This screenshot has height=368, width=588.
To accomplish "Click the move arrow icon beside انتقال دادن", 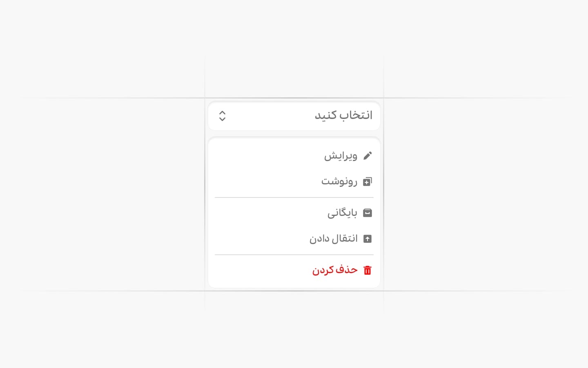I will (367, 239).
